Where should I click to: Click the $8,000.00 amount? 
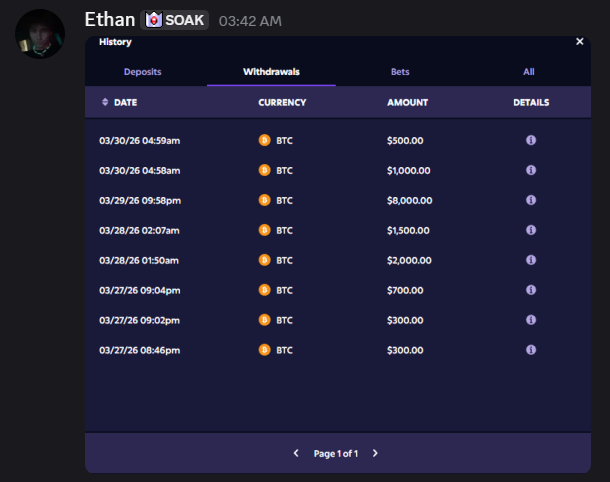(x=410, y=200)
